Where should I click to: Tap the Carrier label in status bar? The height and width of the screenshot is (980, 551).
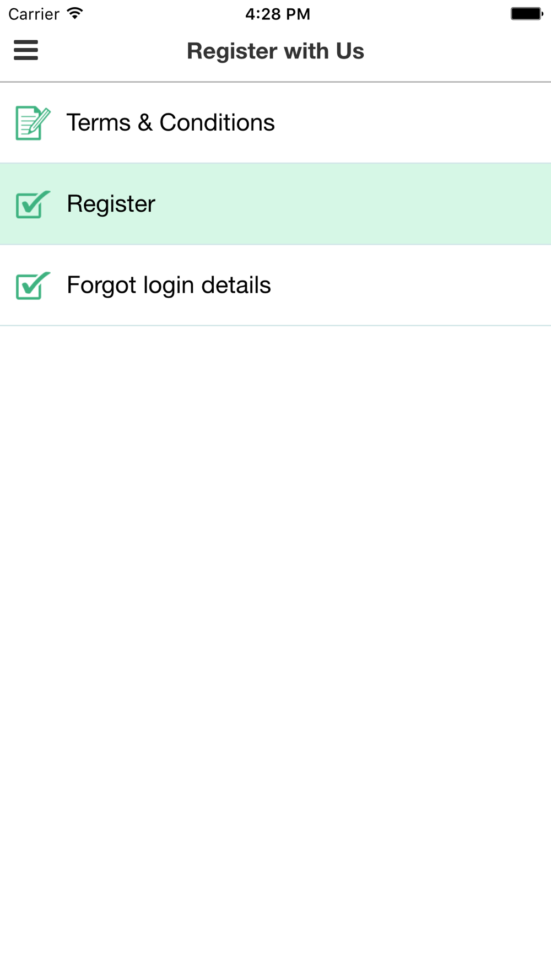(x=34, y=14)
